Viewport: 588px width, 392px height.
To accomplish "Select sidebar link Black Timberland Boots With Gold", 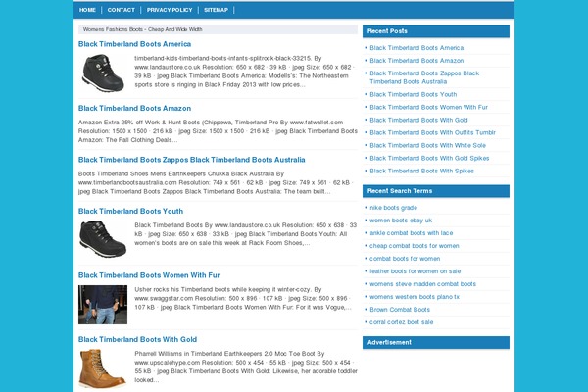I will (418, 120).
